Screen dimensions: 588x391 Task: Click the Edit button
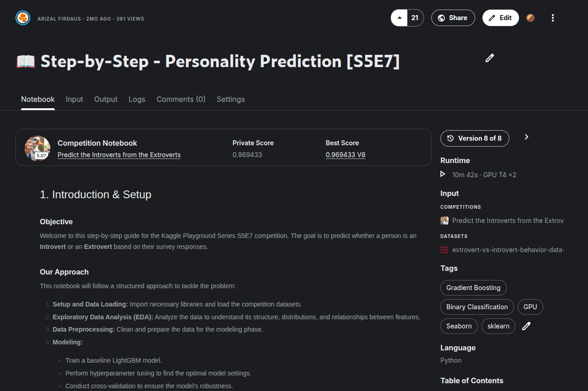click(500, 17)
